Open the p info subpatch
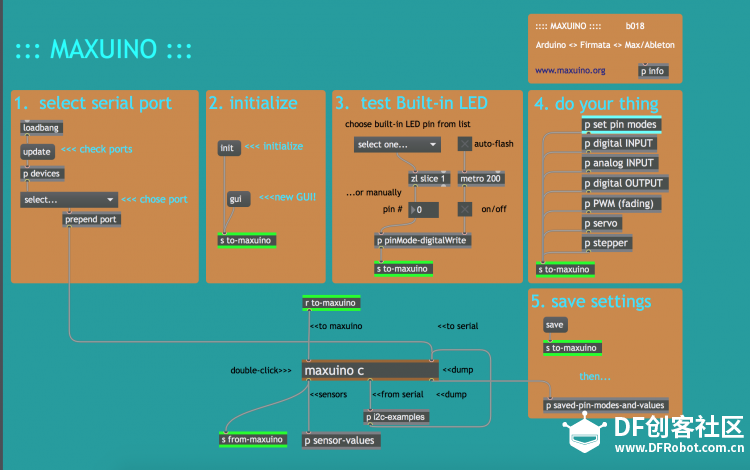The height and width of the screenshot is (470, 750). click(x=653, y=71)
